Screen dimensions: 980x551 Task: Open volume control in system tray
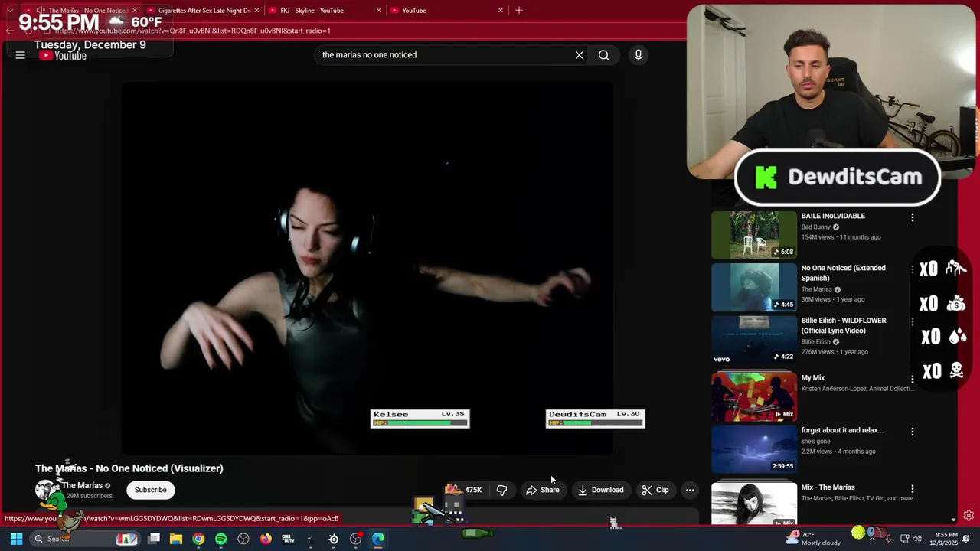point(917,539)
